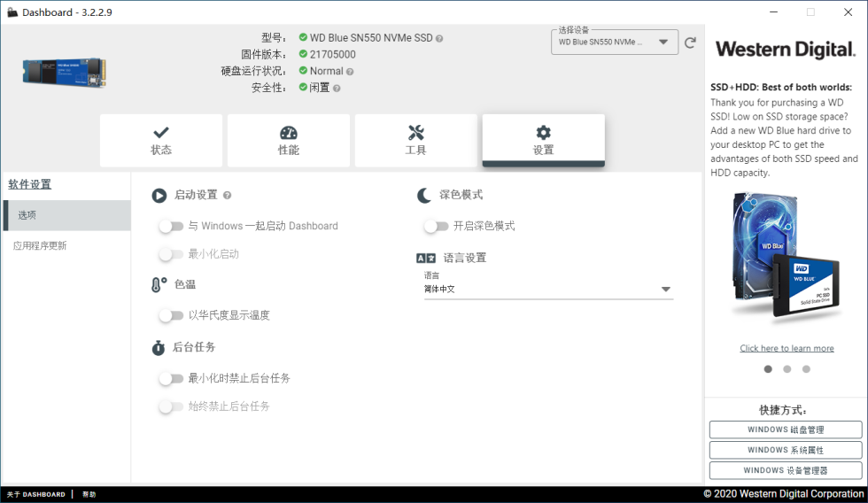Click the 'SSD+HDD: Best of both worlds' headline
The width and height of the screenshot is (868, 503).
pyautogui.click(x=781, y=87)
